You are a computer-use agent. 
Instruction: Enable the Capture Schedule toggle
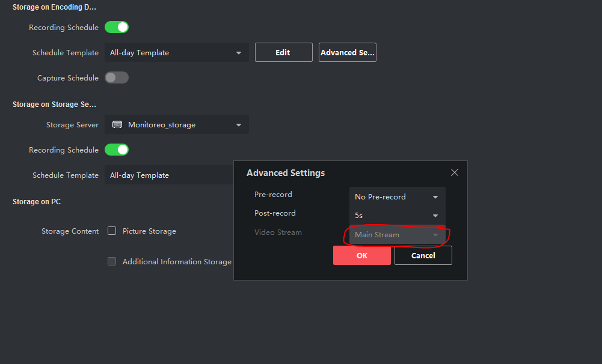click(x=117, y=77)
